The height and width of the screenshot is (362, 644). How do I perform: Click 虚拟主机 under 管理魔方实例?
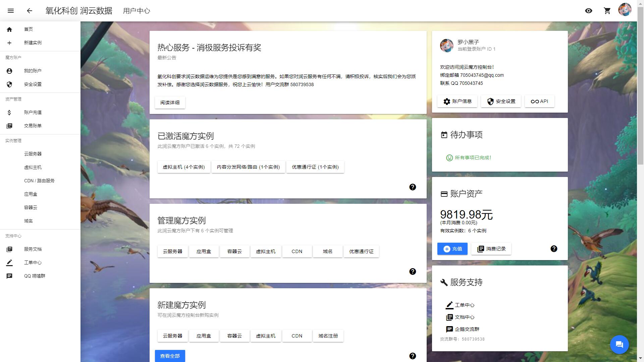point(266,251)
